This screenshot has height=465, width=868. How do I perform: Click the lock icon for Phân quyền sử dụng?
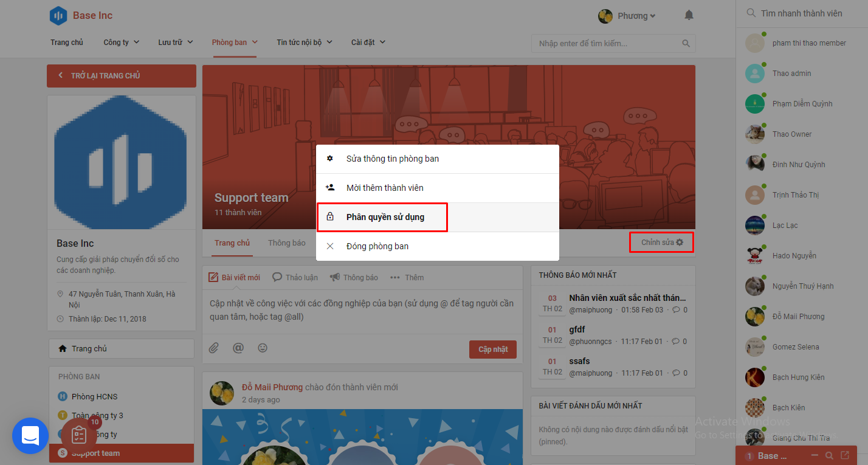pos(330,217)
